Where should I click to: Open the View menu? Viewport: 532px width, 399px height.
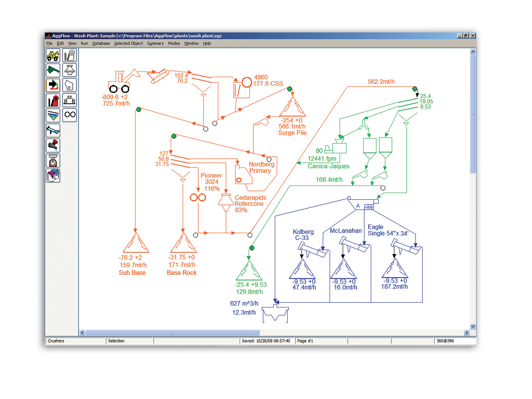[72, 43]
